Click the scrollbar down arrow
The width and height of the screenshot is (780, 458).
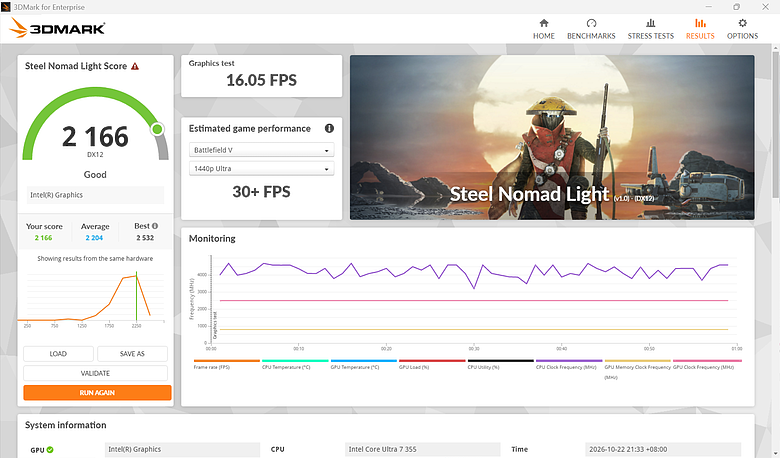tap(776, 454)
